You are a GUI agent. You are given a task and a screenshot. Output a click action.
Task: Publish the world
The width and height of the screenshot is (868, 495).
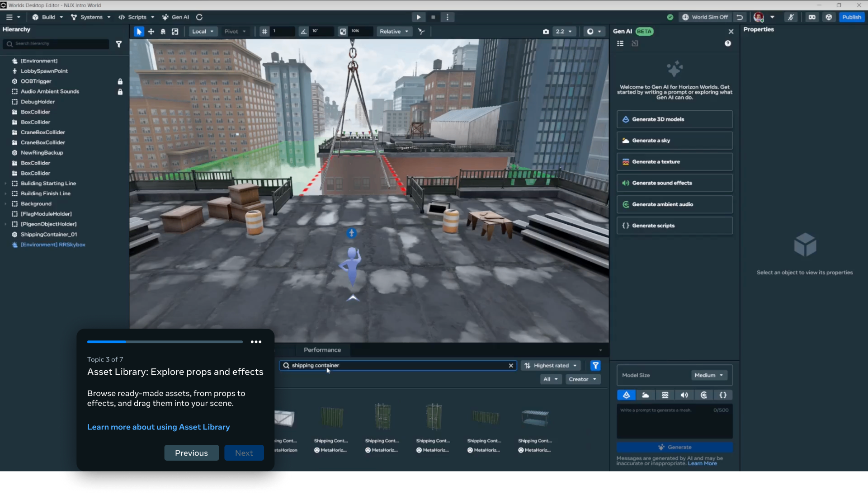coord(852,17)
